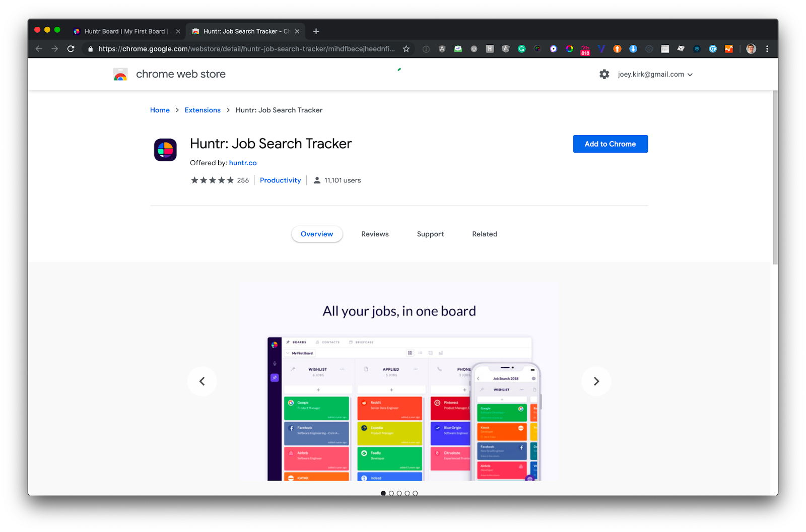The width and height of the screenshot is (806, 532).
Task: Click the first Angular shield extension icon
Action: (442, 49)
